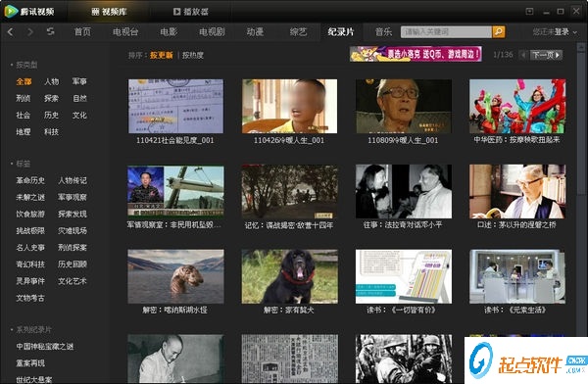Viewport: 588px width, 384px height.
Task: Click the title 记忆：谍战揭密 video
Action: click(289, 225)
